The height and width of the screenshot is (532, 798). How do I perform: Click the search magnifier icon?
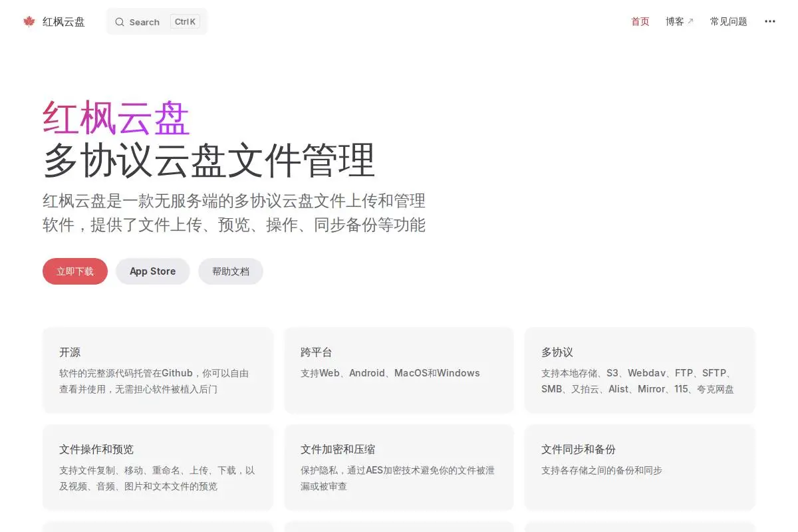coord(120,22)
